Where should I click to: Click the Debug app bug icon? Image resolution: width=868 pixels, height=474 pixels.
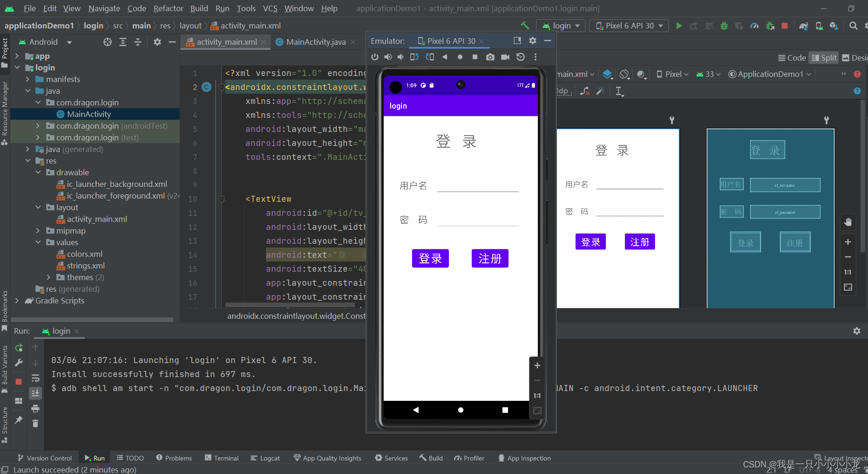pyautogui.click(x=724, y=26)
